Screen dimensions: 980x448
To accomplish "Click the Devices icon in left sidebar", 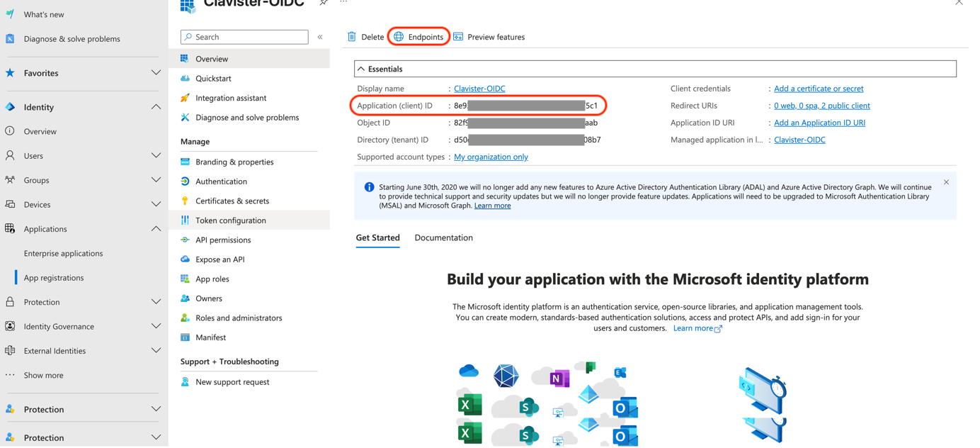I will [10, 204].
